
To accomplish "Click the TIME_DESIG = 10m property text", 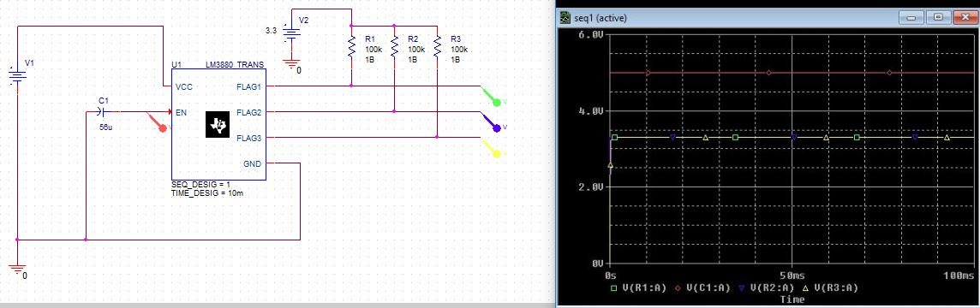I will tap(206, 193).
